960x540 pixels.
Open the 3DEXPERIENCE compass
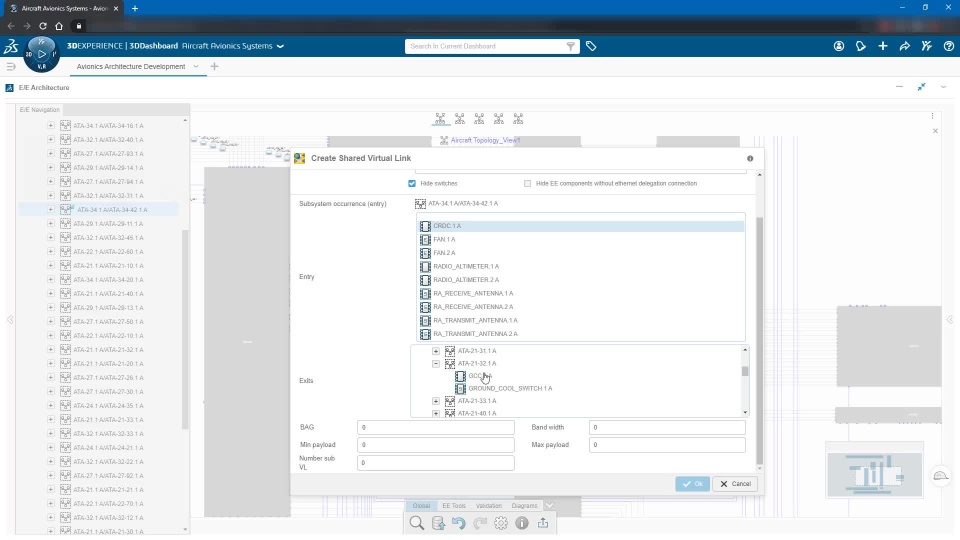41,54
